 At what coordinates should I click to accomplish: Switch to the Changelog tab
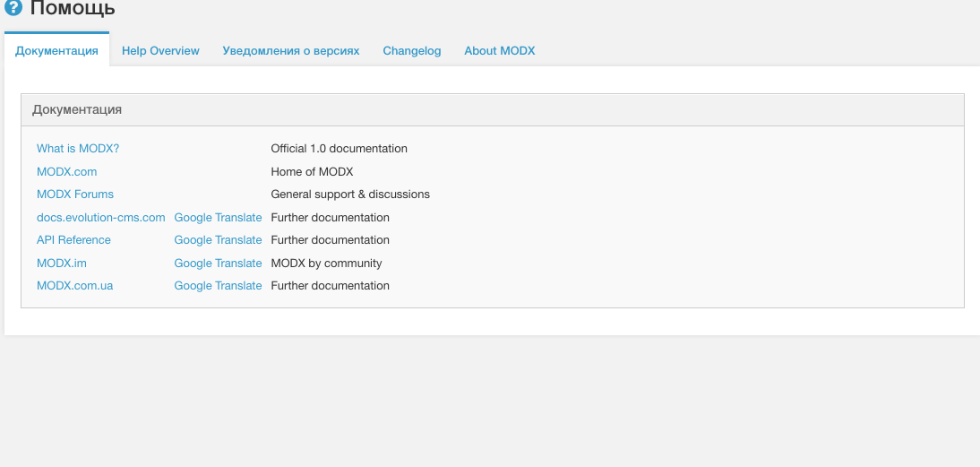[x=412, y=50]
